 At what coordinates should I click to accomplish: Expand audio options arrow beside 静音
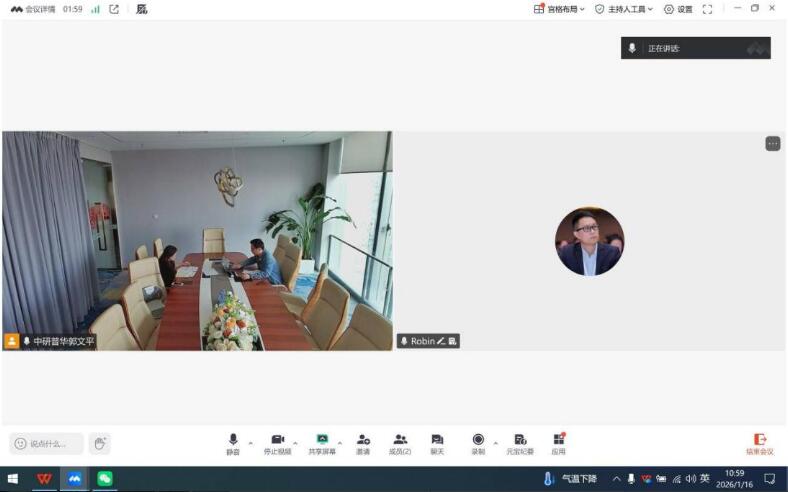tap(250, 442)
